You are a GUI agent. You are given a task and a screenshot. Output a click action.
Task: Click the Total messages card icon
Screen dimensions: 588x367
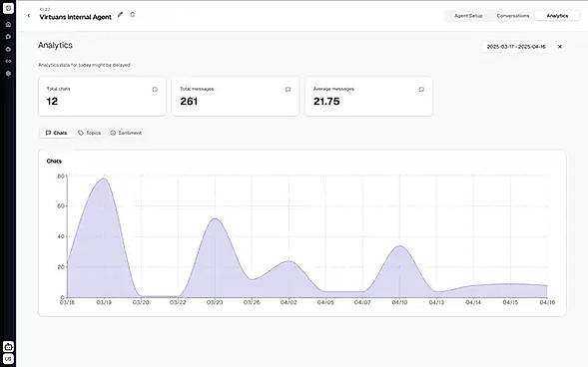288,90
